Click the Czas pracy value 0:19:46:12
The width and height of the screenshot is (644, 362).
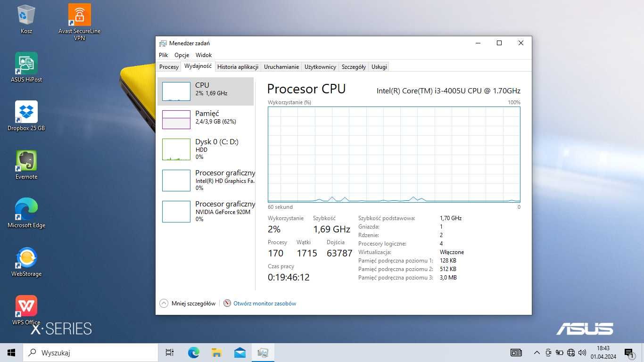289,277
